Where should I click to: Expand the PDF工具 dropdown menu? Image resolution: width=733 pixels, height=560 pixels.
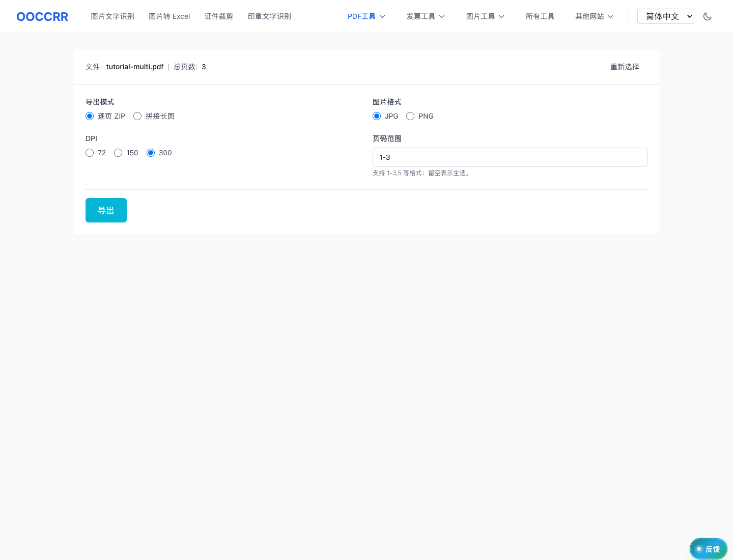[x=366, y=16]
